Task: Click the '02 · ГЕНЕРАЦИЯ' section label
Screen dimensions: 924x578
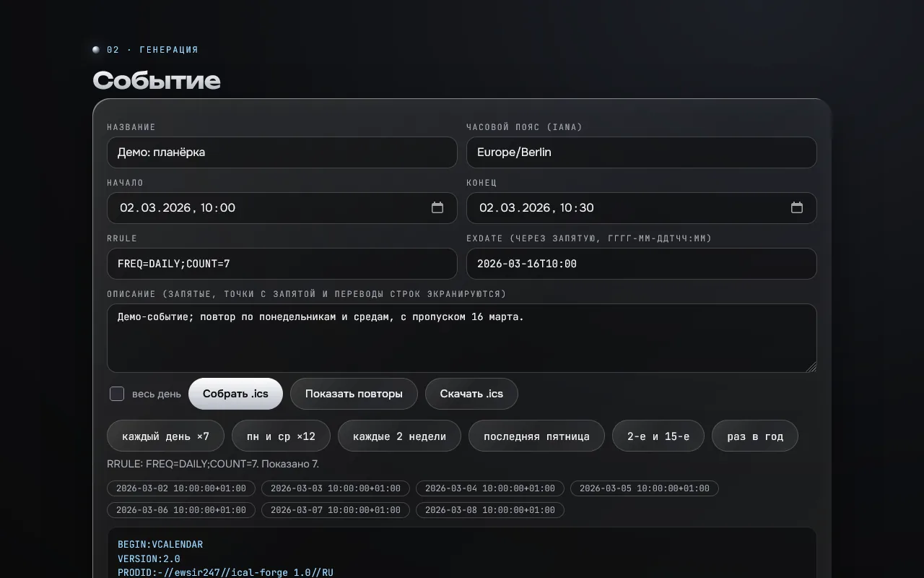Action: pyautogui.click(x=152, y=50)
